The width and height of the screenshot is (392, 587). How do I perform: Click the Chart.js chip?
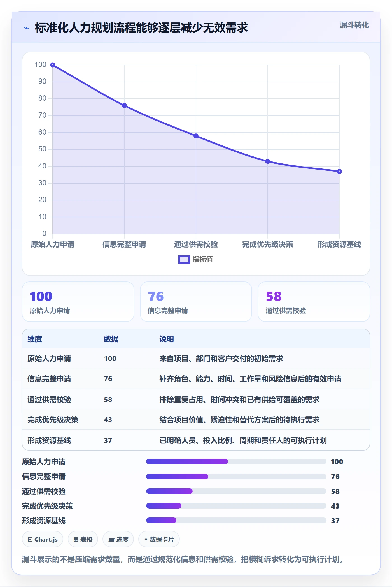coord(43,539)
